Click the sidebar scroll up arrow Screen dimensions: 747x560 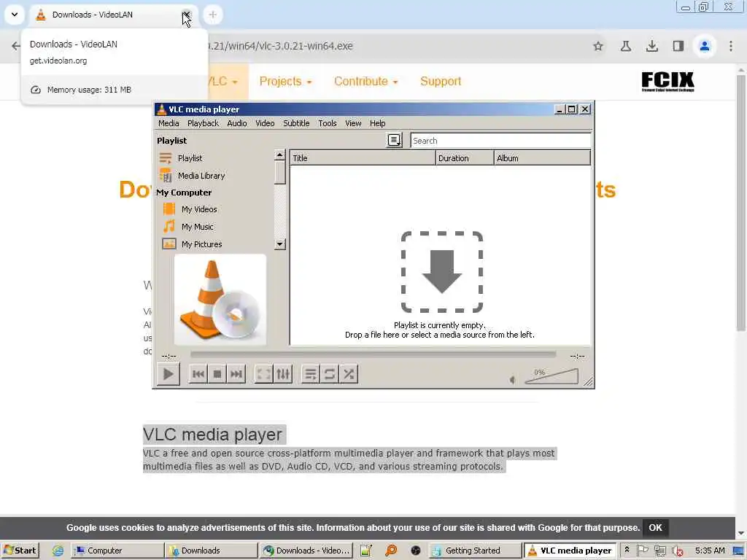coord(280,155)
